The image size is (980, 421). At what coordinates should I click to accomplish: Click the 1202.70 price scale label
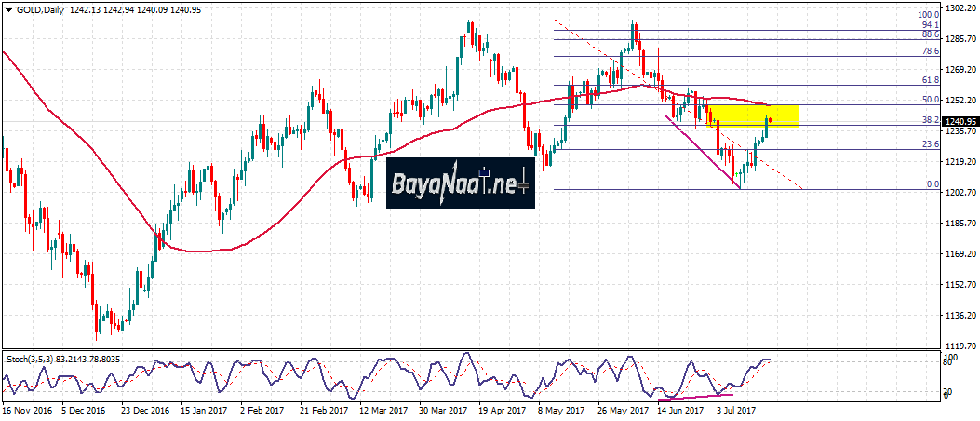click(960, 192)
